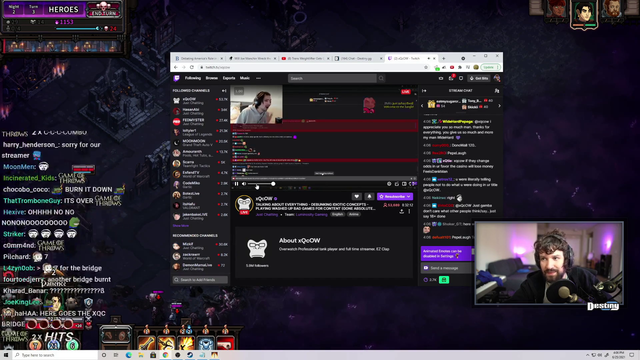Collapse the Followed Channels sidebar

coord(224,91)
